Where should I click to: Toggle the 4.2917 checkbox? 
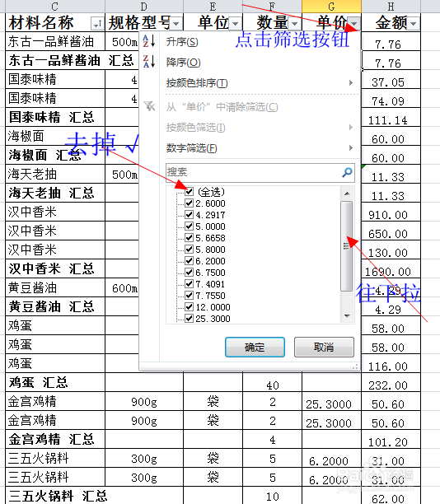click(190, 215)
